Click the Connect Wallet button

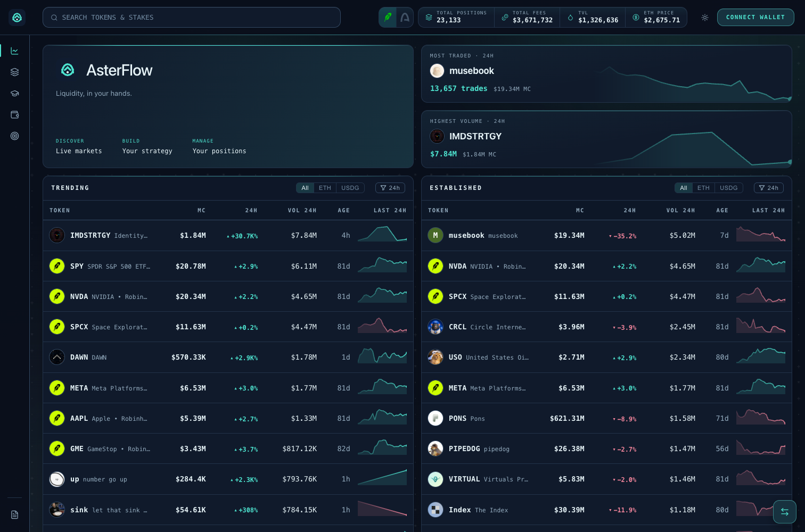(x=755, y=18)
